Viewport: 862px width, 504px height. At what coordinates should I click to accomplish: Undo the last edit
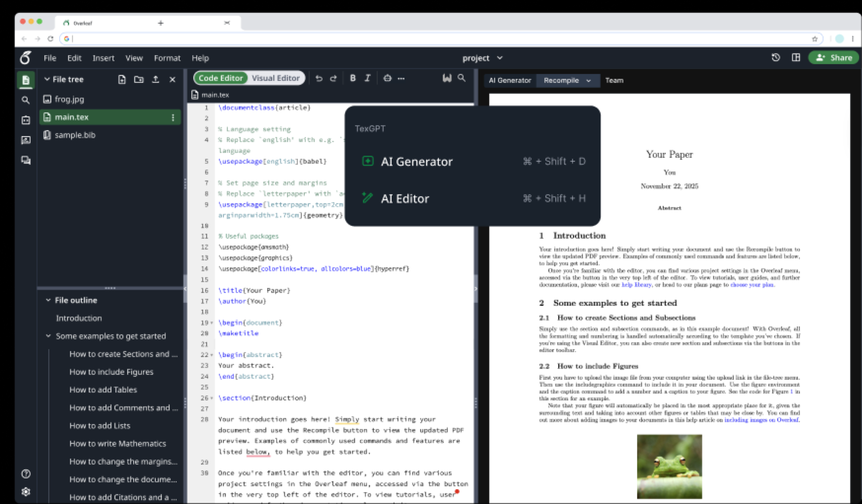tap(319, 78)
